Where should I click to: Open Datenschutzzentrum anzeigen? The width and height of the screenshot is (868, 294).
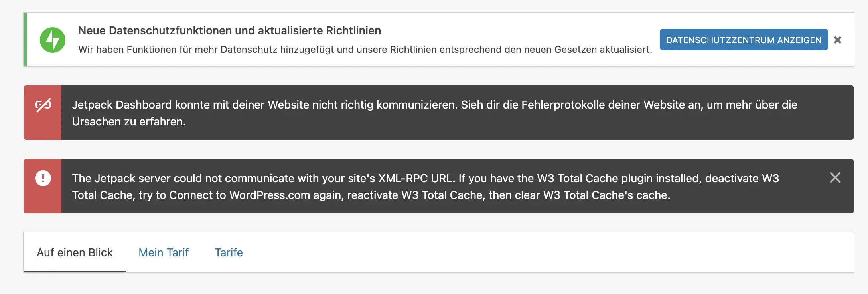point(744,40)
